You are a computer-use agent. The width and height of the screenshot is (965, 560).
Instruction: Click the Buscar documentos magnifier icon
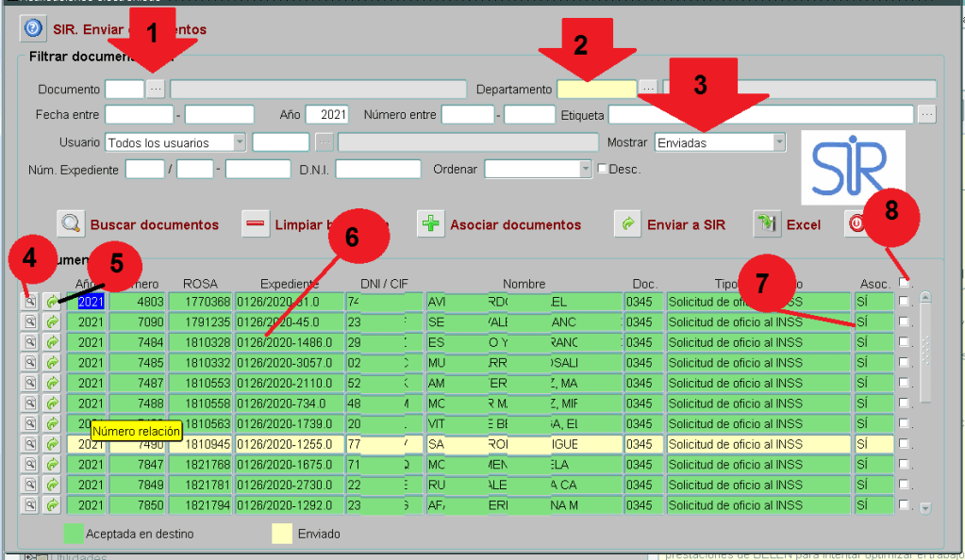tap(71, 224)
